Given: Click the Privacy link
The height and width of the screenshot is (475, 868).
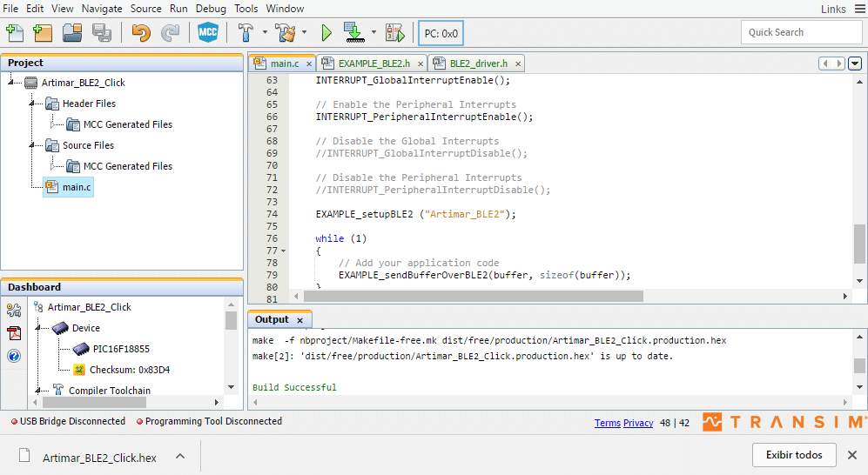Looking at the screenshot, I should coord(638,423).
